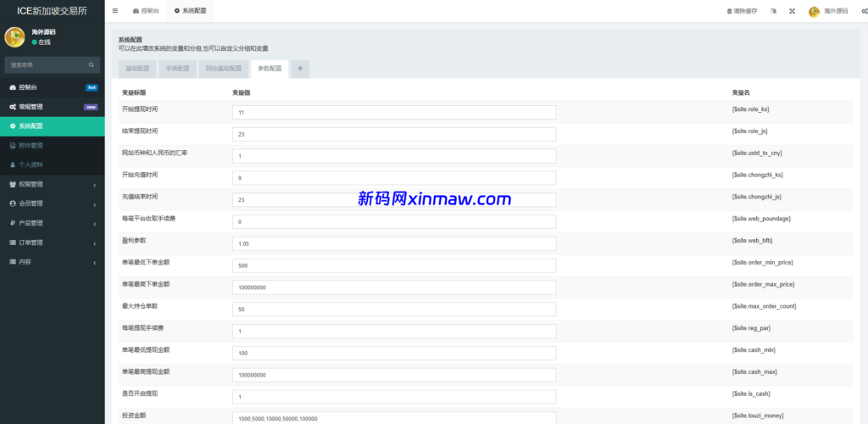Toggle the sidebar hamburger menu icon
The height and width of the screenshot is (424, 868).
click(115, 11)
